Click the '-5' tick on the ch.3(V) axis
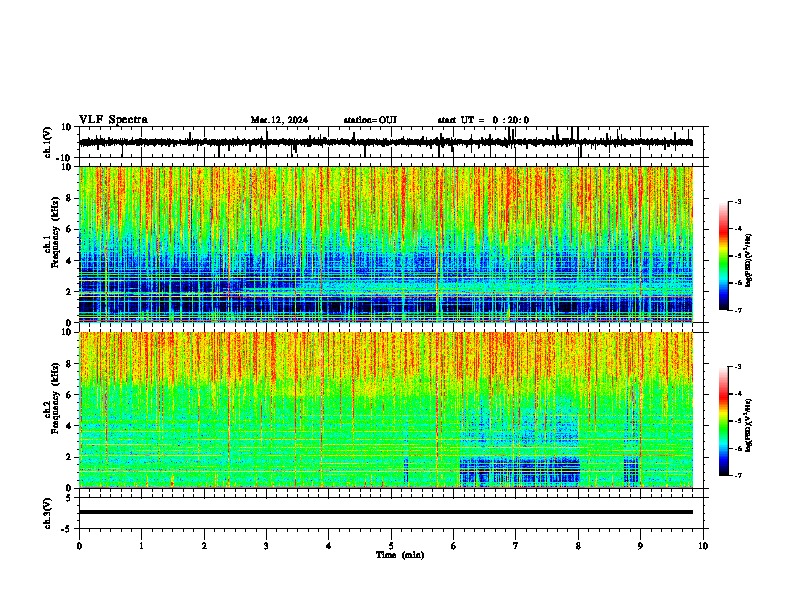The image size is (792, 612). [x=67, y=529]
